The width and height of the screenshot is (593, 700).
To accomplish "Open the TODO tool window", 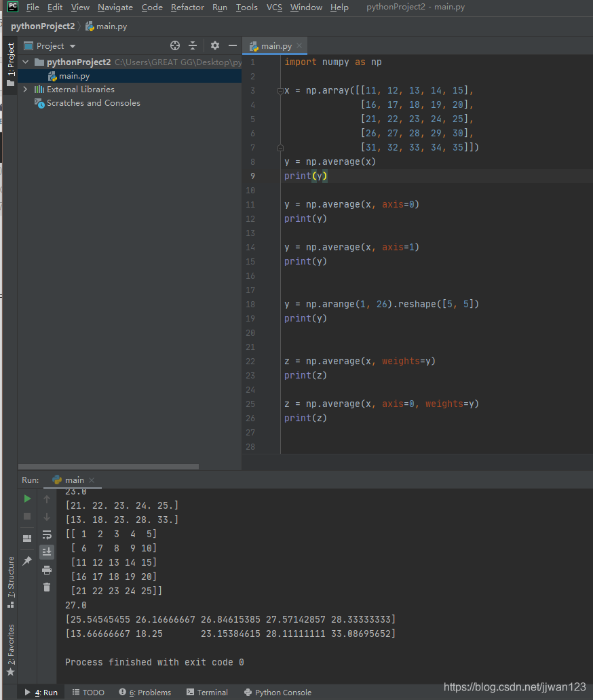I will pyautogui.click(x=88, y=693).
